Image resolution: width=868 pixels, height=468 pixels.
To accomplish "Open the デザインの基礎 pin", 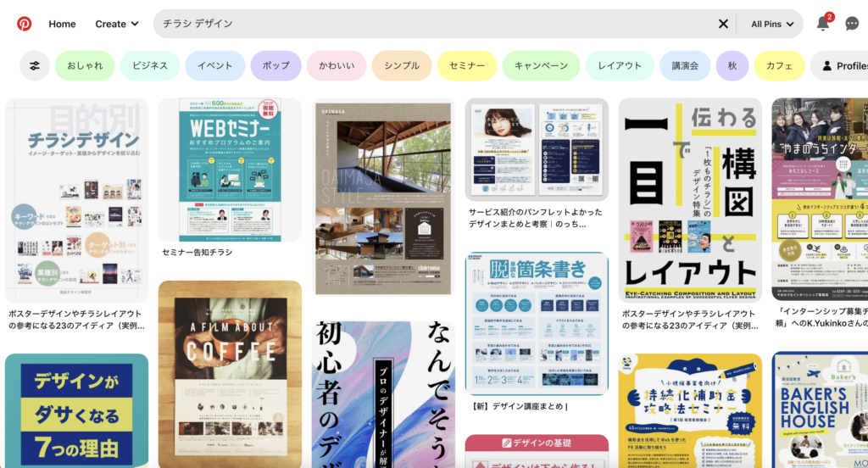I will [537, 451].
